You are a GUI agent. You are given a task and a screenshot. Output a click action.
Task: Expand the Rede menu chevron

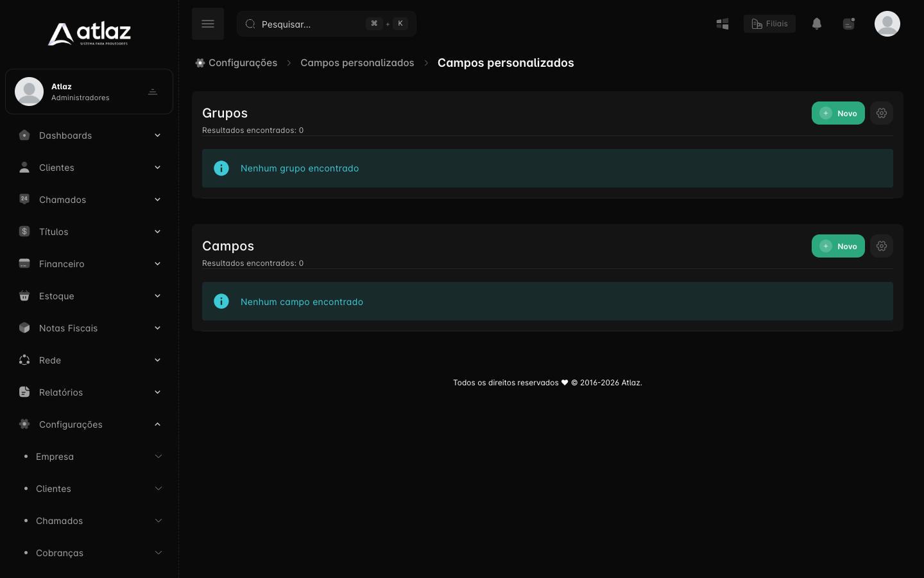157,360
